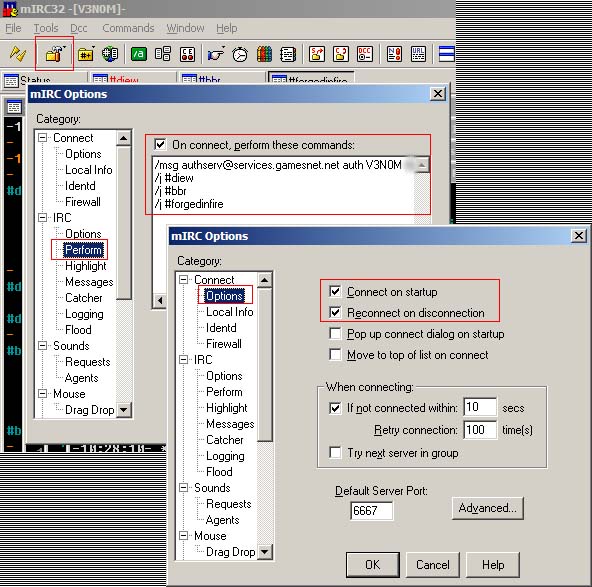Collapse Connect node in front Options dialog
Viewport: 592px width, 587px height.
click(183, 279)
